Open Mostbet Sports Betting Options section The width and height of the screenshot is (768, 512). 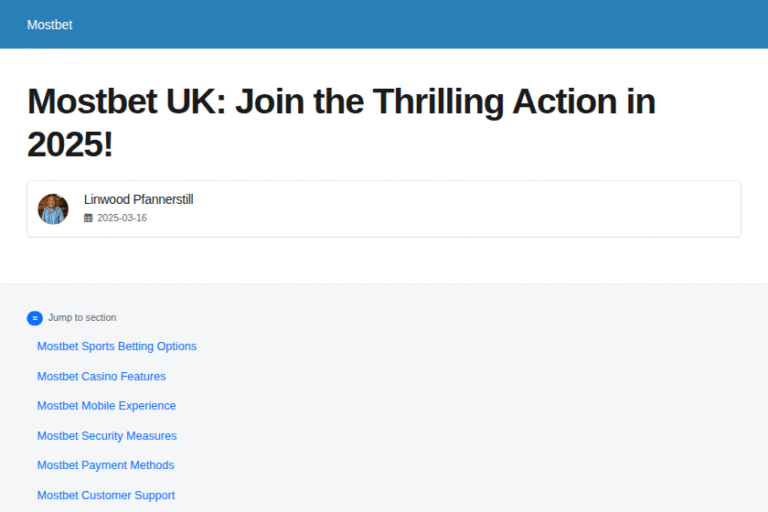click(117, 347)
